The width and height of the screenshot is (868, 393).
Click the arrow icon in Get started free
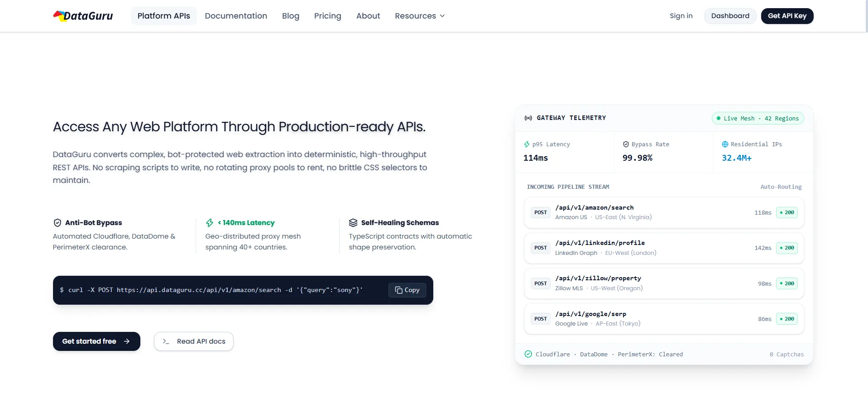point(127,341)
